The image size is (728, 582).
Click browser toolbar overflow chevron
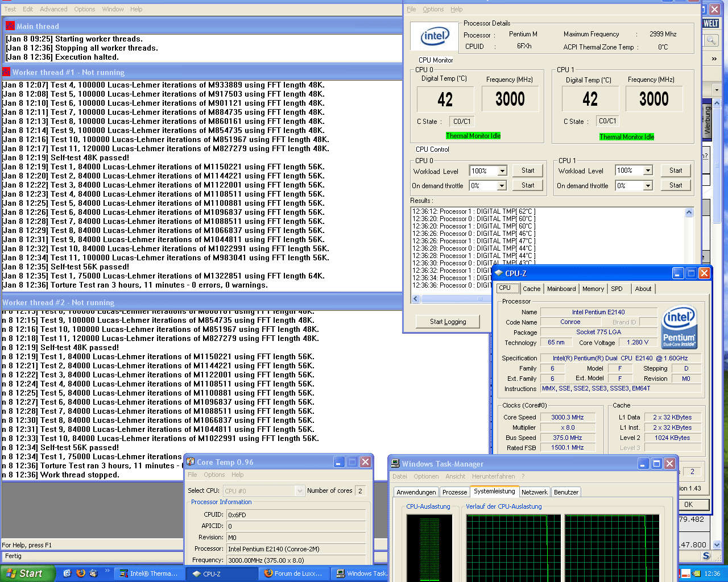click(x=714, y=59)
